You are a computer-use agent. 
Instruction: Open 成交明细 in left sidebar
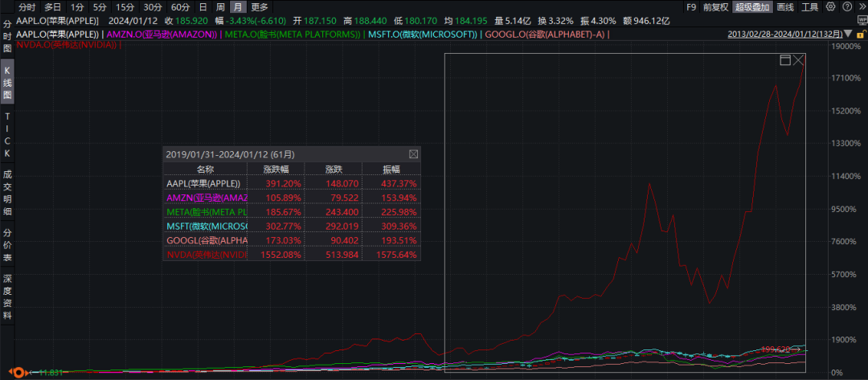[x=7, y=193]
